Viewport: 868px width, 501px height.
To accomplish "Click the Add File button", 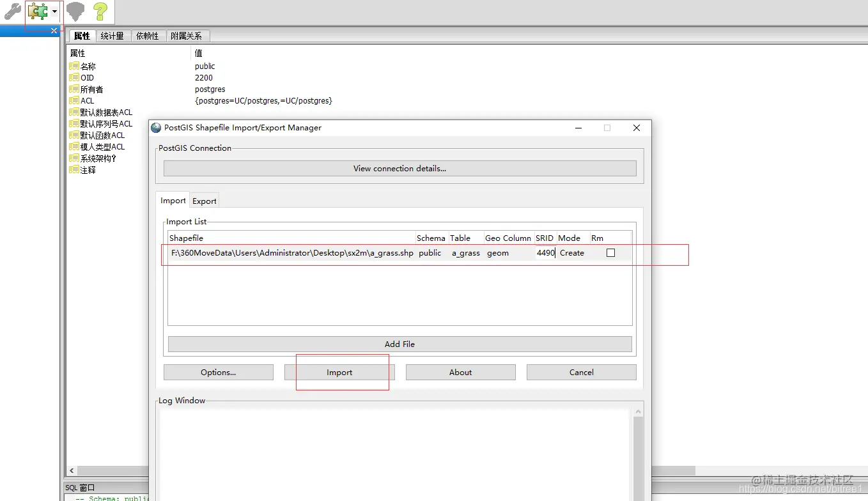I will 400,344.
